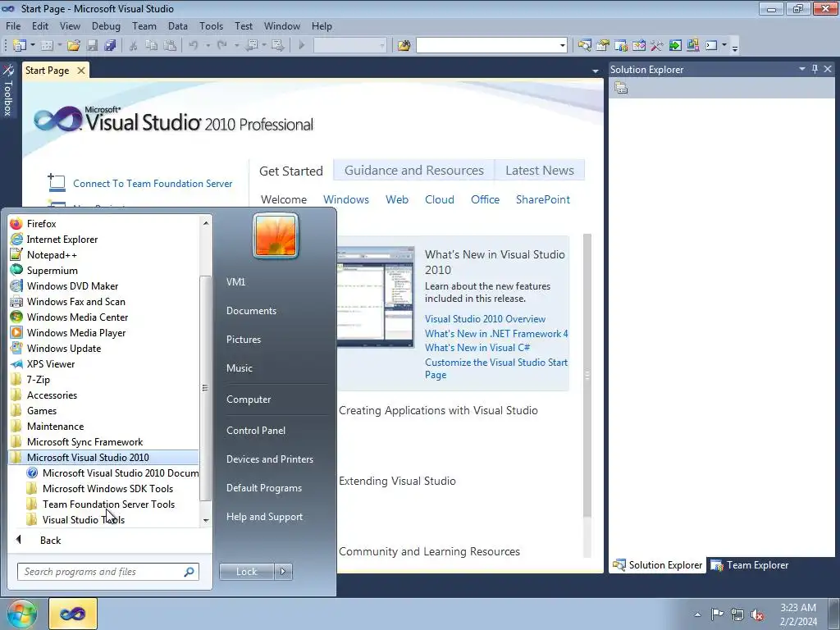Switch to Guidance and Resources tab

[414, 171]
